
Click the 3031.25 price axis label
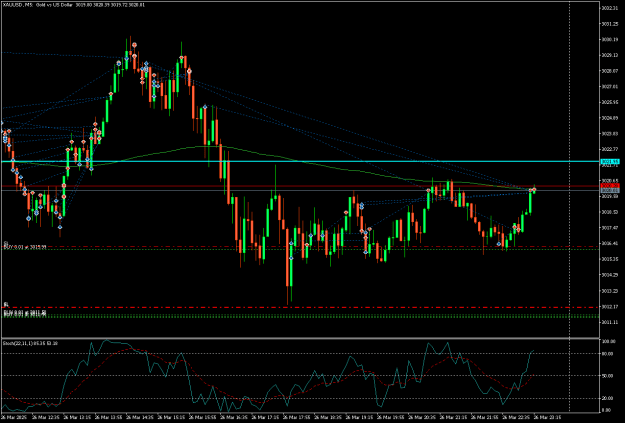610,24
